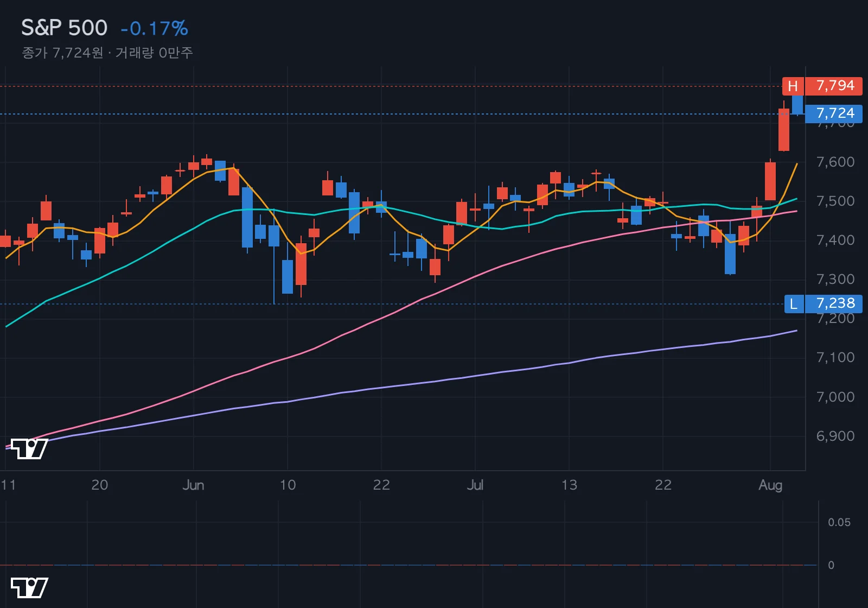Viewport: 868px width, 608px height.
Task: Select the 7,724 current price label
Action: coord(834,113)
